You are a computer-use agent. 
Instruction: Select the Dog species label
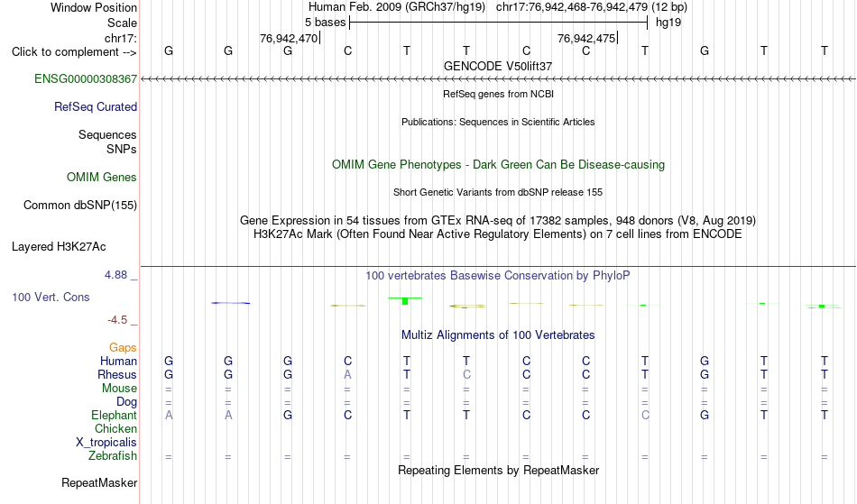[126, 402]
